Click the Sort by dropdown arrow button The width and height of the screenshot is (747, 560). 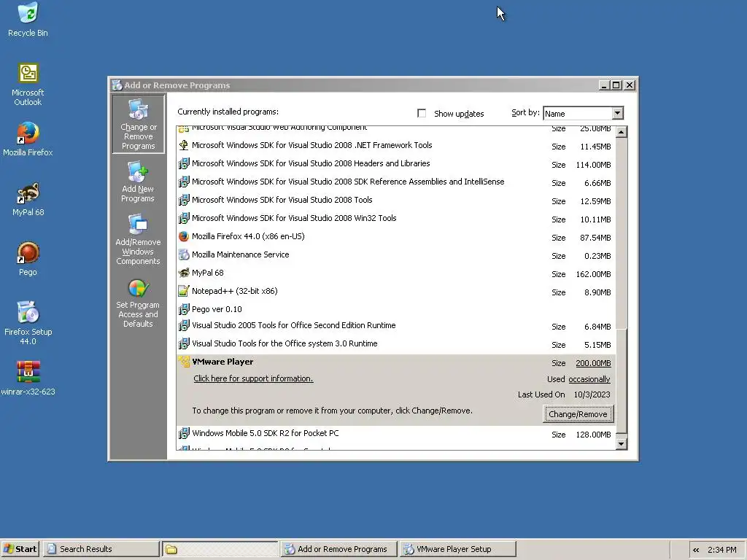[617, 113]
